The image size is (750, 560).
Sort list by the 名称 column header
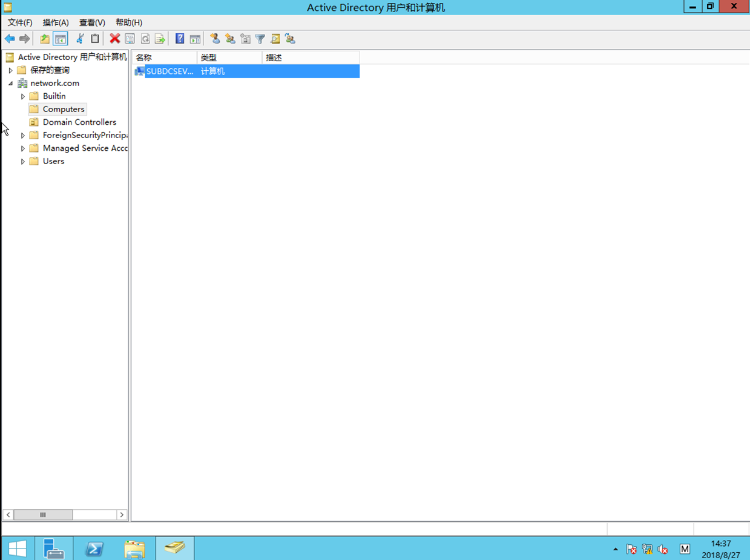pos(164,58)
